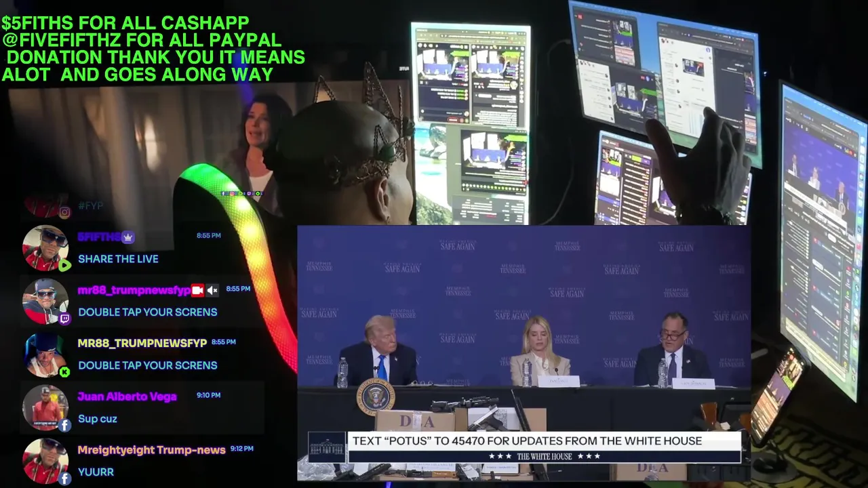Click the "@FIVEFIFTHZ FOR ALL PAYPAL" donation line
The width and height of the screenshot is (868, 488).
[141, 41]
